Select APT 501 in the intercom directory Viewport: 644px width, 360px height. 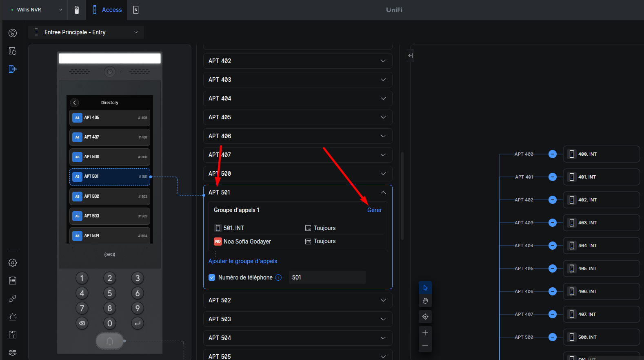pyautogui.click(x=110, y=177)
